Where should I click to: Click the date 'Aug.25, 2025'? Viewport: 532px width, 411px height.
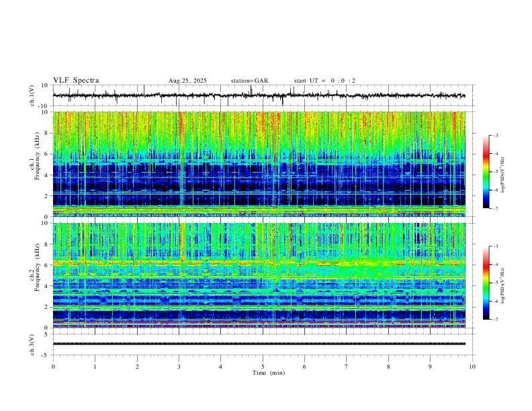pyautogui.click(x=187, y=81)
